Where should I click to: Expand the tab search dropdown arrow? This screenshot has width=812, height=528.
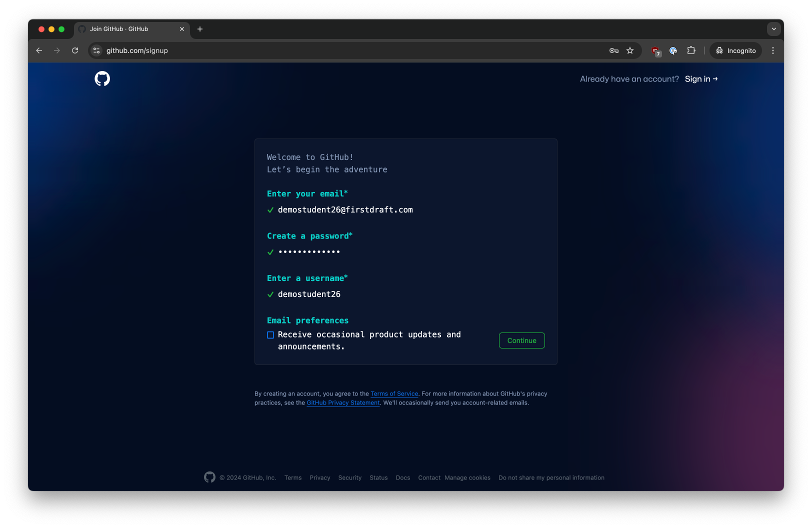tap(774, 29)
